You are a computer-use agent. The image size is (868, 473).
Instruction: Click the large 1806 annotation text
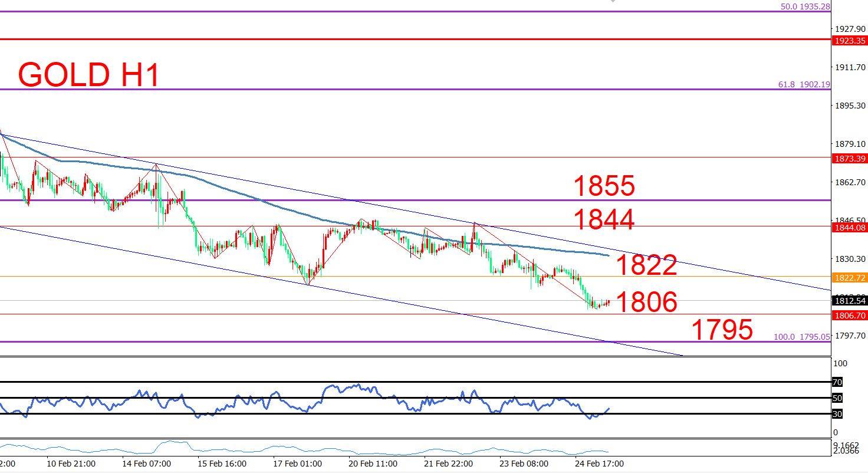646,302
